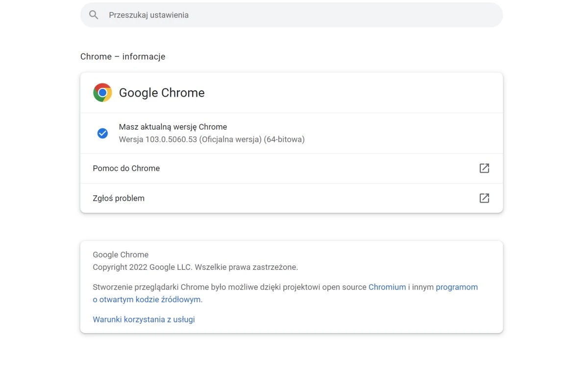The image size is (588, 368).
Task: Click the large 'Google Chrome' card title
Action: (x=162, y=93)
